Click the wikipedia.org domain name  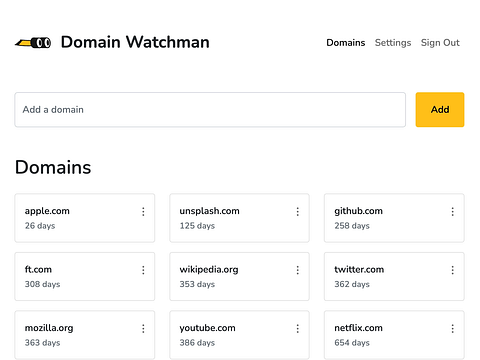(209, 270)
